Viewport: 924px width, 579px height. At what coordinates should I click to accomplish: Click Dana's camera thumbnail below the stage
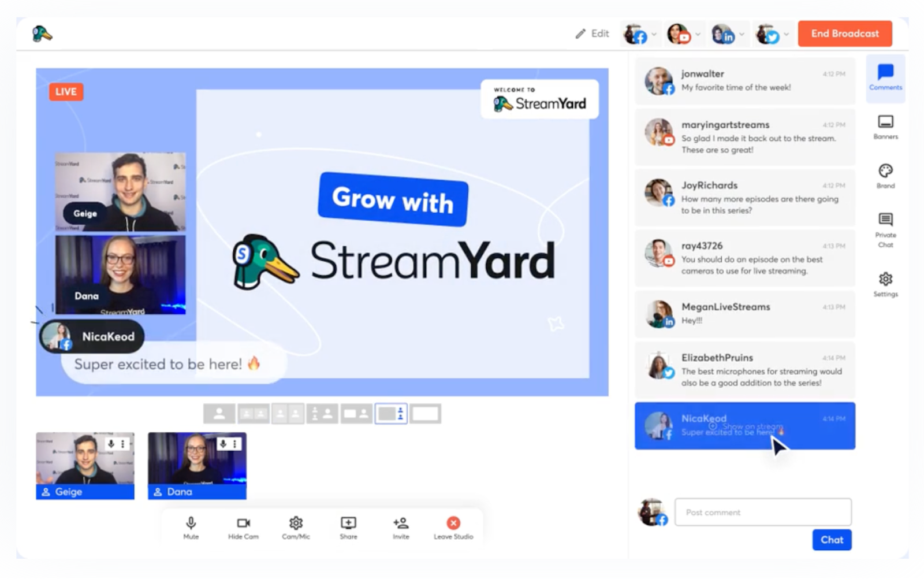pos(197,466)
